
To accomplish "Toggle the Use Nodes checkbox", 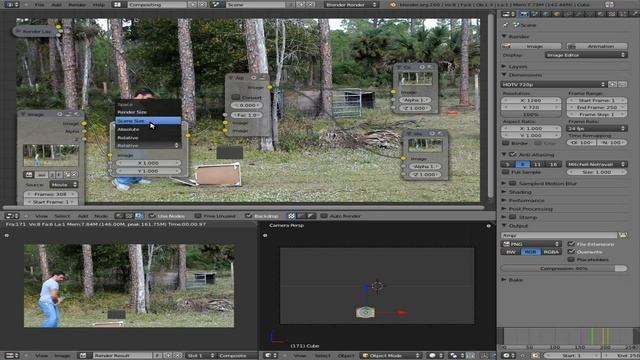I will 152,216.
